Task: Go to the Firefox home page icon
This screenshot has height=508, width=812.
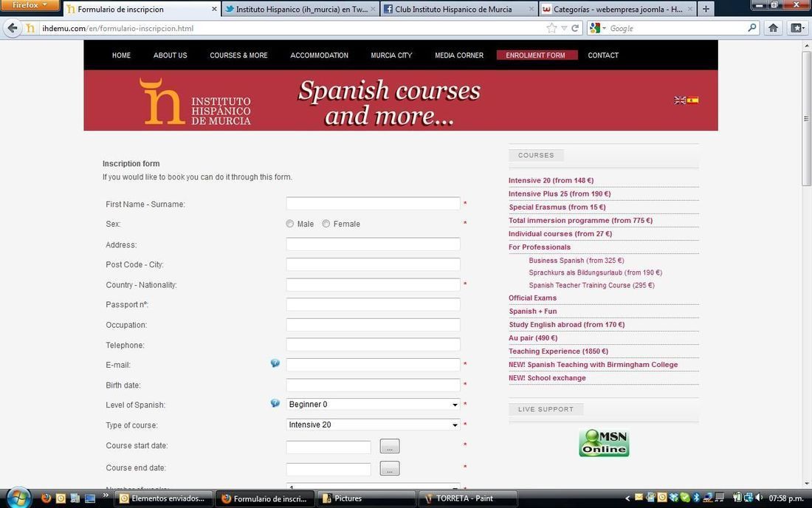Action: (x=773, y=28)
